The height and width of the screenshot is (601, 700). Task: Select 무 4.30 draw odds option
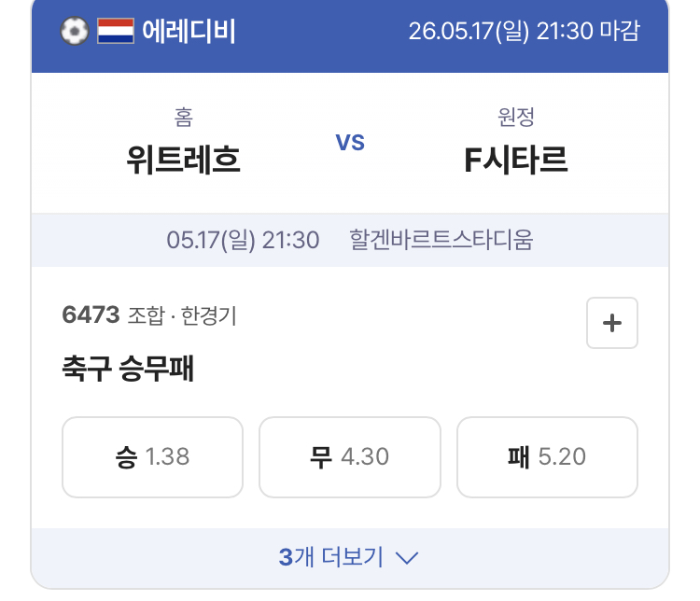tap(350, 457)
